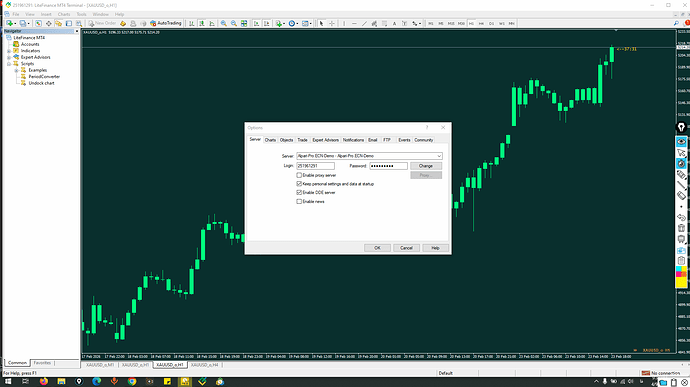This screenshot has width=690, height=387.
Task: Open the Notifications tab in Options
Action: pos(353,140)
